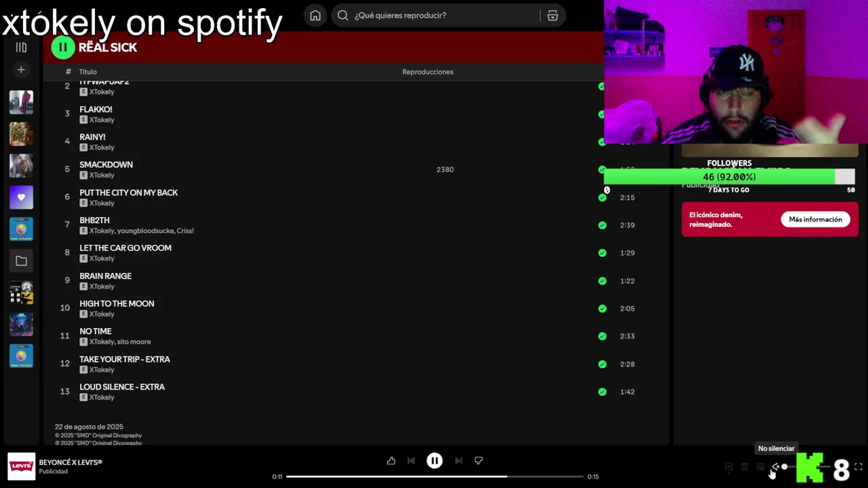Play the track RAINY!
This screenshot has height=488, width=868.
point(92,137)
